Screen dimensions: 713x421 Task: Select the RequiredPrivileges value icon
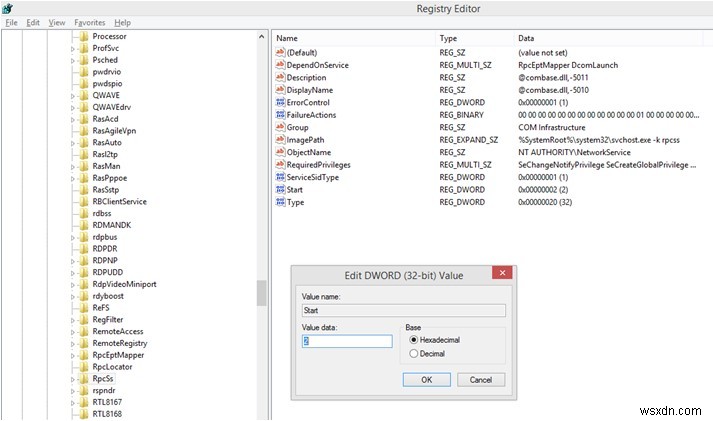click(x=280, y=165)
